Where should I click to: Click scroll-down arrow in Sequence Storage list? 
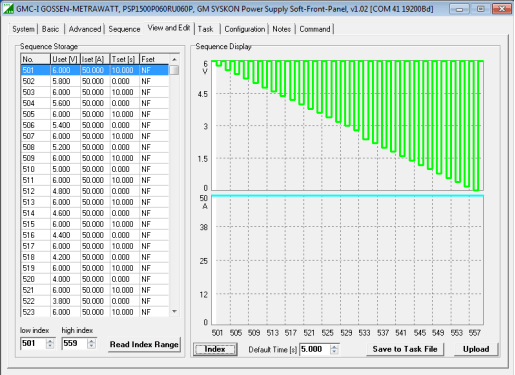tap(174, 311)
